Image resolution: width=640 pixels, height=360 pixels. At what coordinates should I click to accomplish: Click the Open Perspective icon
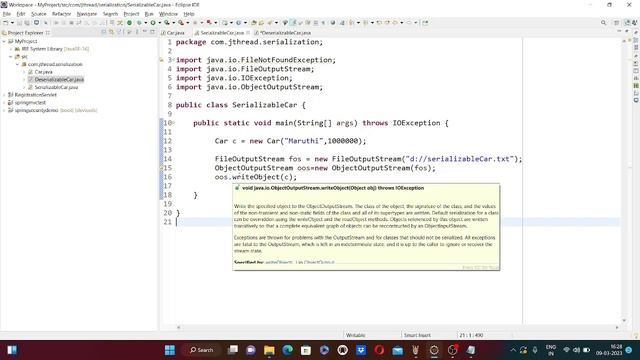(617, 23)
